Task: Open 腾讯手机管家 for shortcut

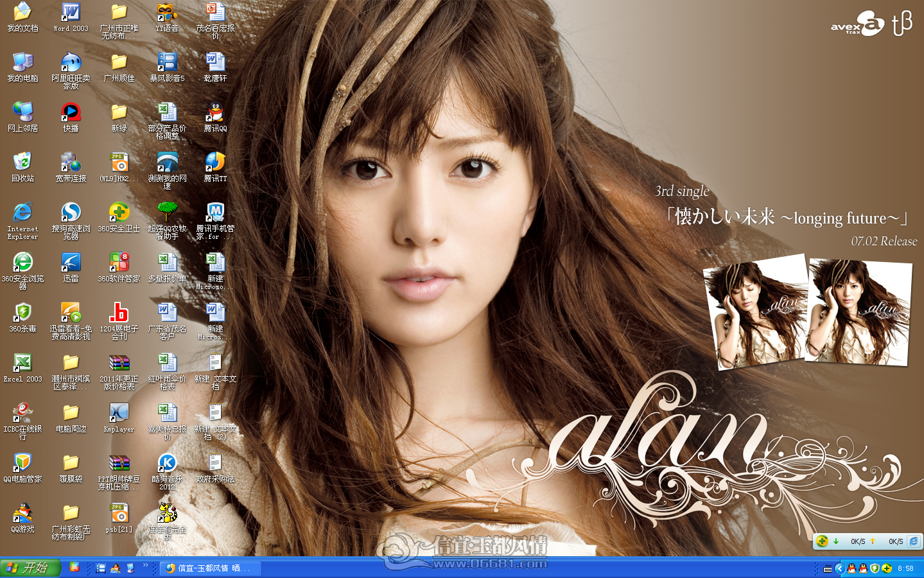Action: 215,222
